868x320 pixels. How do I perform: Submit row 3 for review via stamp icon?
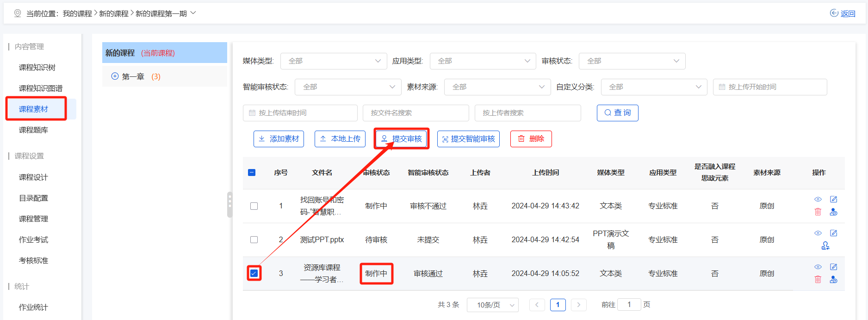pos(834,279)
